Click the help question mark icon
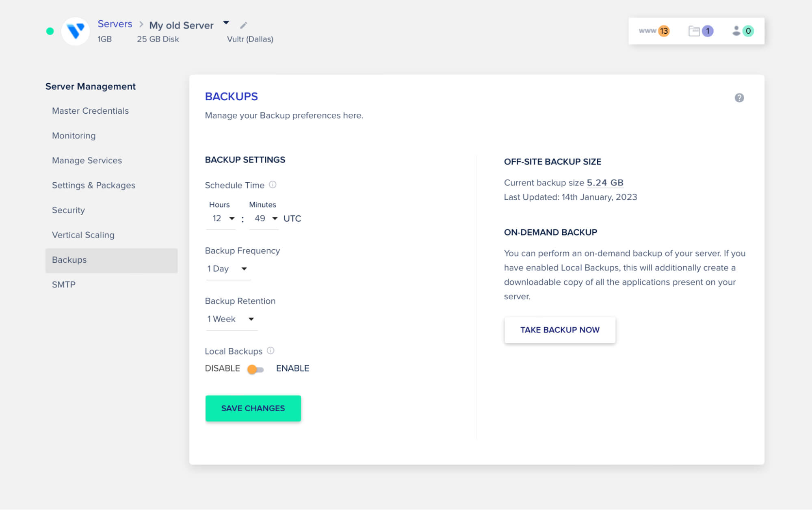This screenshot has height=510, width=812. click(739, 98)
